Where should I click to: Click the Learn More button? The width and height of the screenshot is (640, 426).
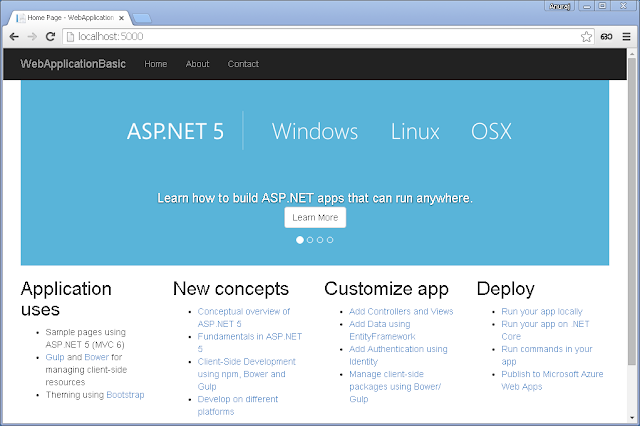pyautogui.click(x=315, y=217)
